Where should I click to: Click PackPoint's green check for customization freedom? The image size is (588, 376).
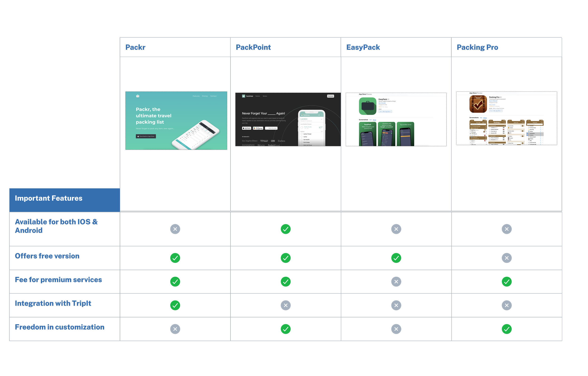click(x=286, y=329)
